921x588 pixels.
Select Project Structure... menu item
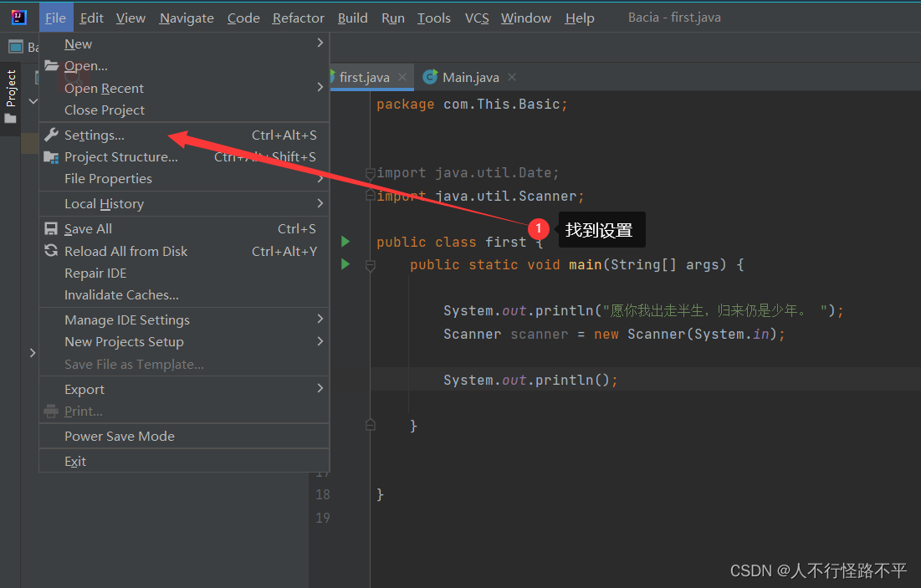point(184,157)
